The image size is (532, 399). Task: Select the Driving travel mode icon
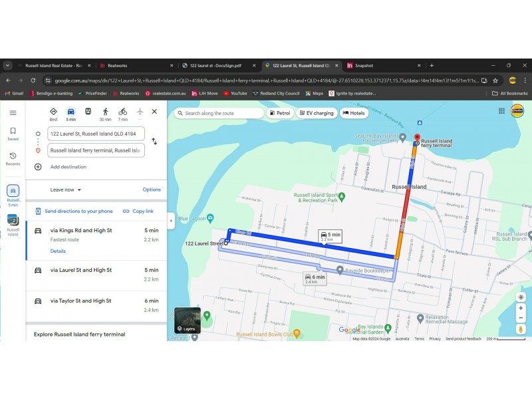coord(70,112)
